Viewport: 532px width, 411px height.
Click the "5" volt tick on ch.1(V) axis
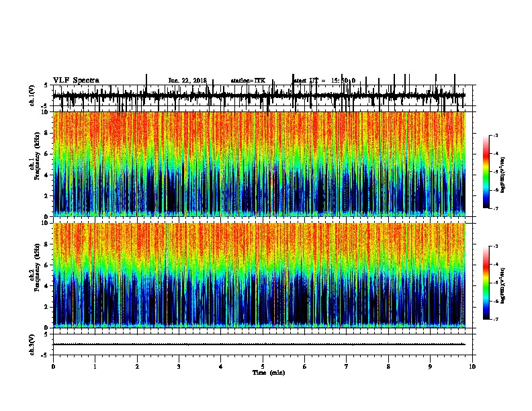point(46,85)
